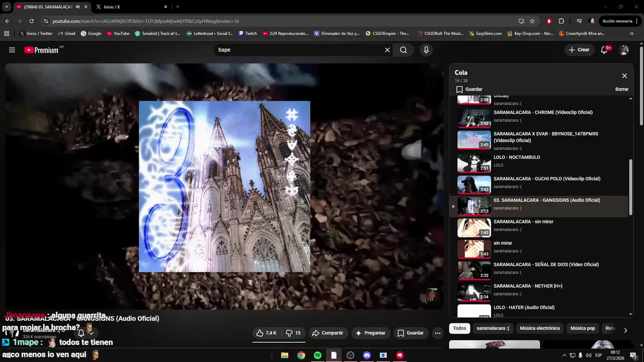The height and width of the screenshot is (362, 644).
Task: Click the page vertical scrollbar
Action: (641, 85)
